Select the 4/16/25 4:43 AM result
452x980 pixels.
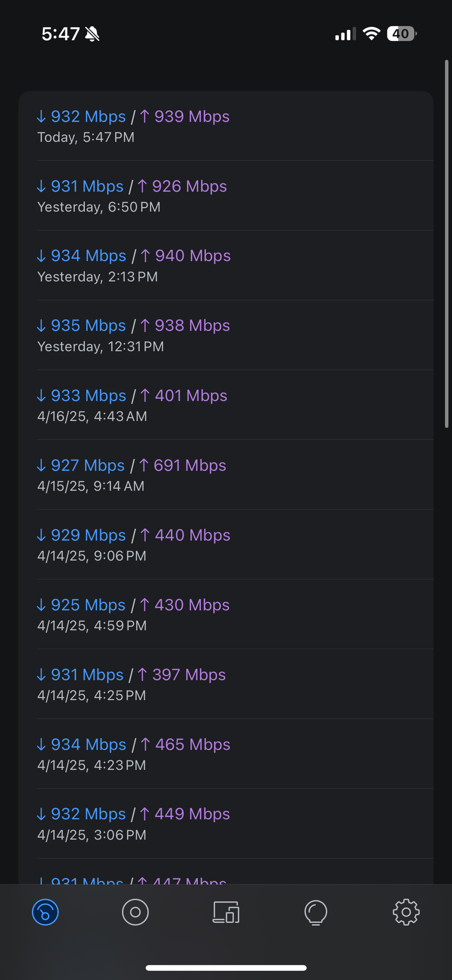click(x=226, y=405)
